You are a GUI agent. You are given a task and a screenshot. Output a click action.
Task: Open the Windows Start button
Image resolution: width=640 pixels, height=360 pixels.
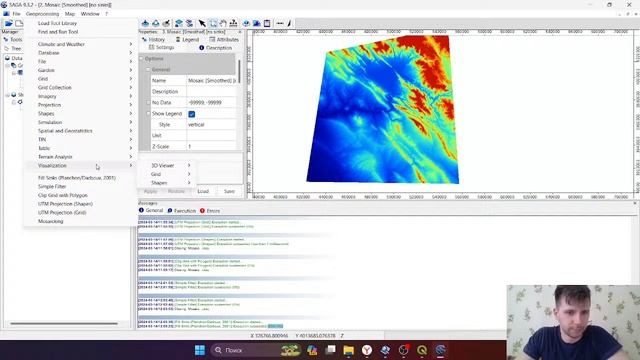click(200, 350)
